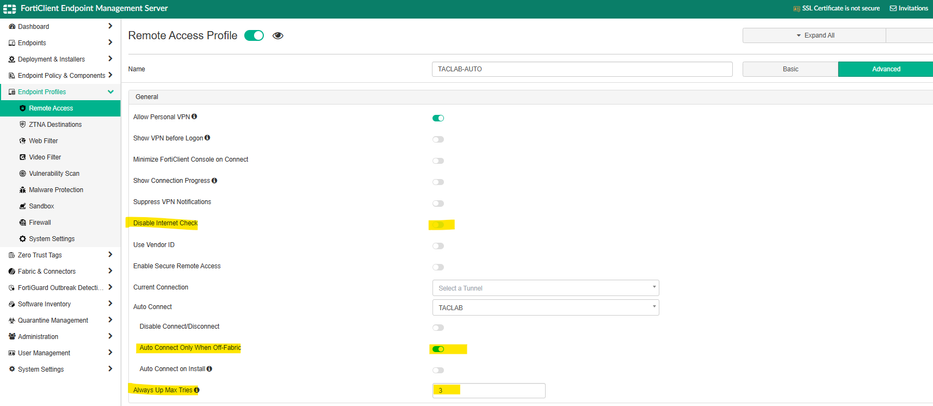Open the Auto Connect TACLAB dropdown
The width and height of the screenshot is (933, 406).
pyautogui.click(x=546, y=308)
